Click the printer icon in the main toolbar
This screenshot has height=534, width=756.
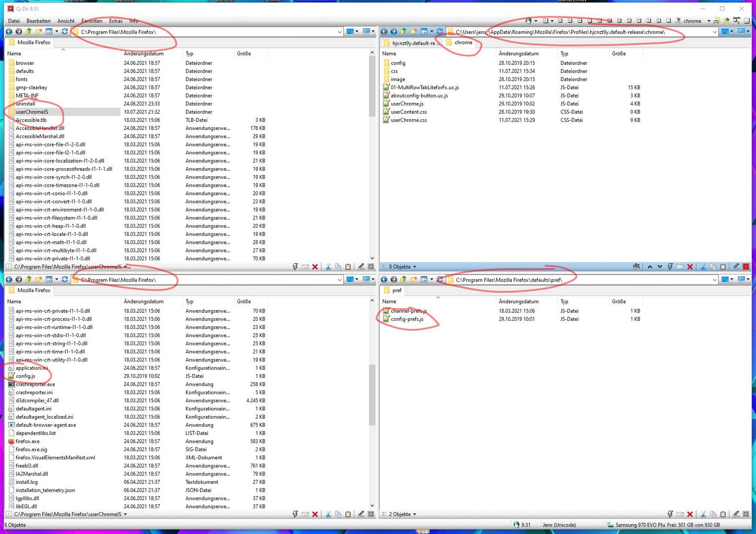tap(716, 21)
